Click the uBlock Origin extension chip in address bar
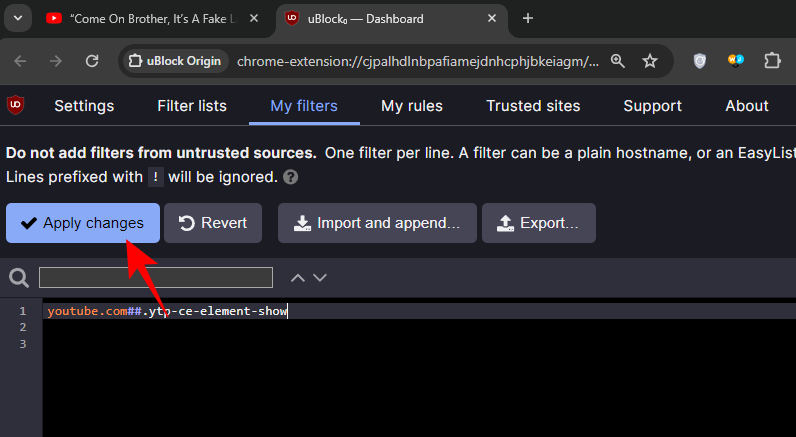 [x=175, y=61]
